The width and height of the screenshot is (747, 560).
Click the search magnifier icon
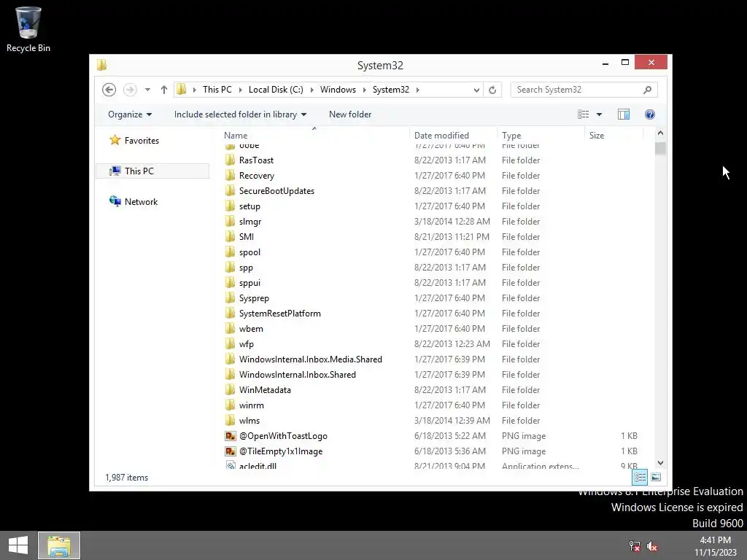coord(648,90)
